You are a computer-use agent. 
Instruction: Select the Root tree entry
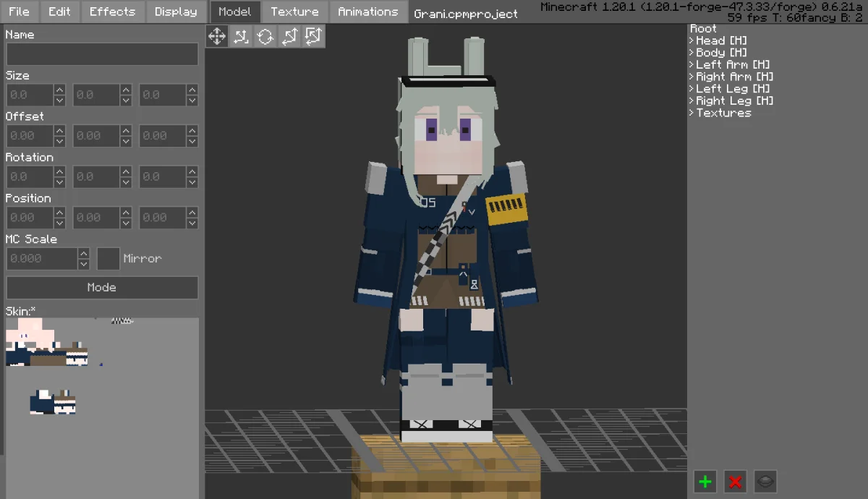(x=703, y=28)
